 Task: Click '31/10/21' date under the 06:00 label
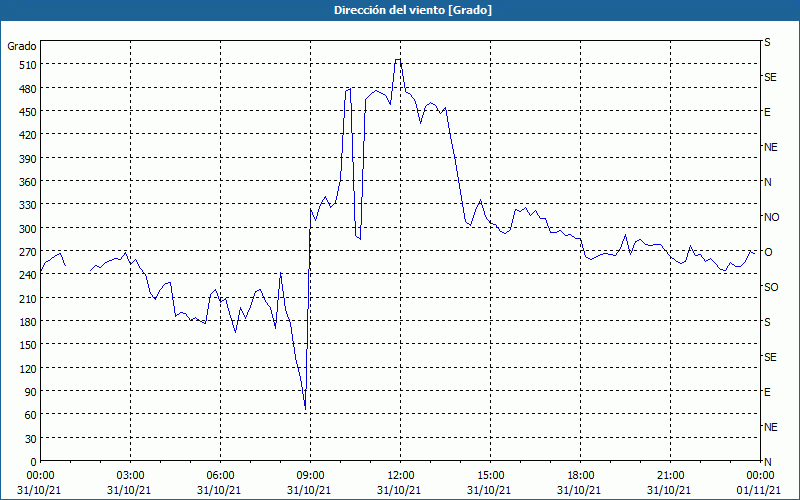pyautogui.click(x=219, y=490)
